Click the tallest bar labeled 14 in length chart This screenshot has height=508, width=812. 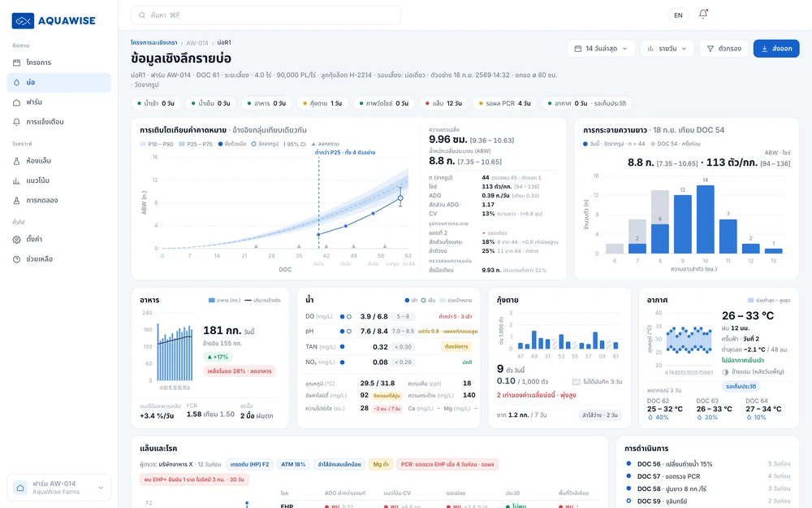pyautogui.click(x=706, y=219)
